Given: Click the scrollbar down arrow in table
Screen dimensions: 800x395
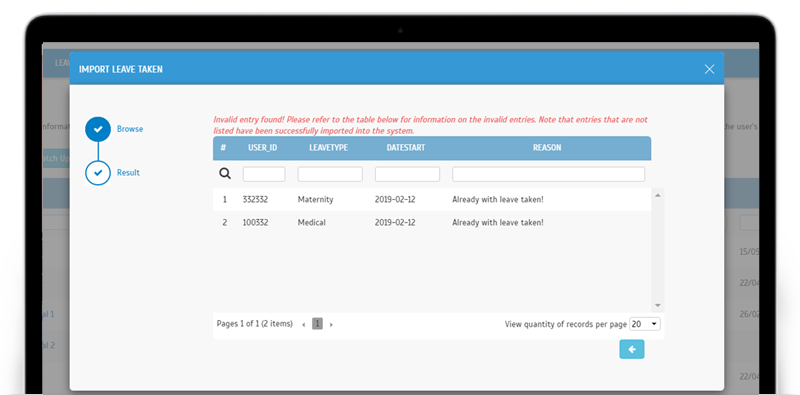Looking at the screenshot, I should coord(658,305).
